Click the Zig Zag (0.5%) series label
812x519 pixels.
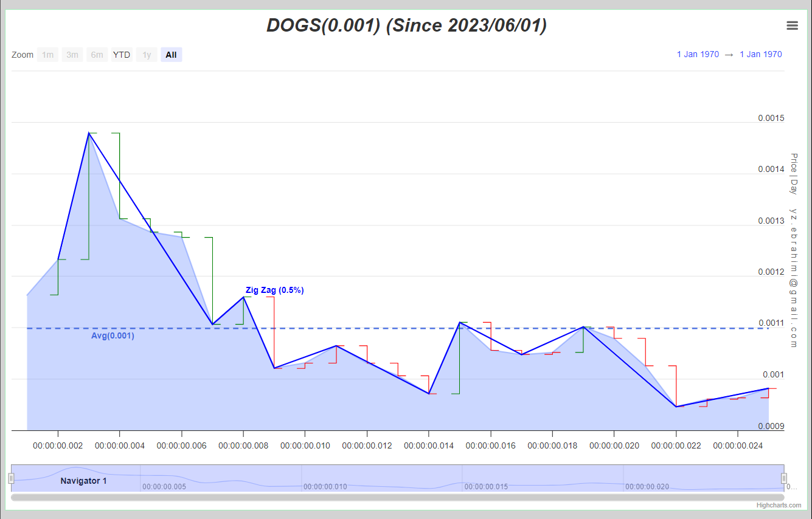point(274,290)
